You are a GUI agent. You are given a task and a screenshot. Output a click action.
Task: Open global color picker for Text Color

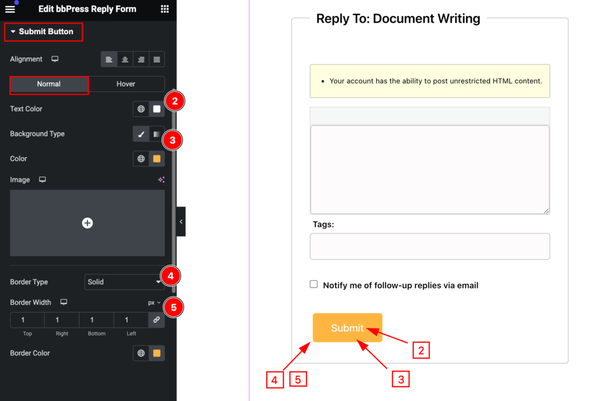click(141, 109)
